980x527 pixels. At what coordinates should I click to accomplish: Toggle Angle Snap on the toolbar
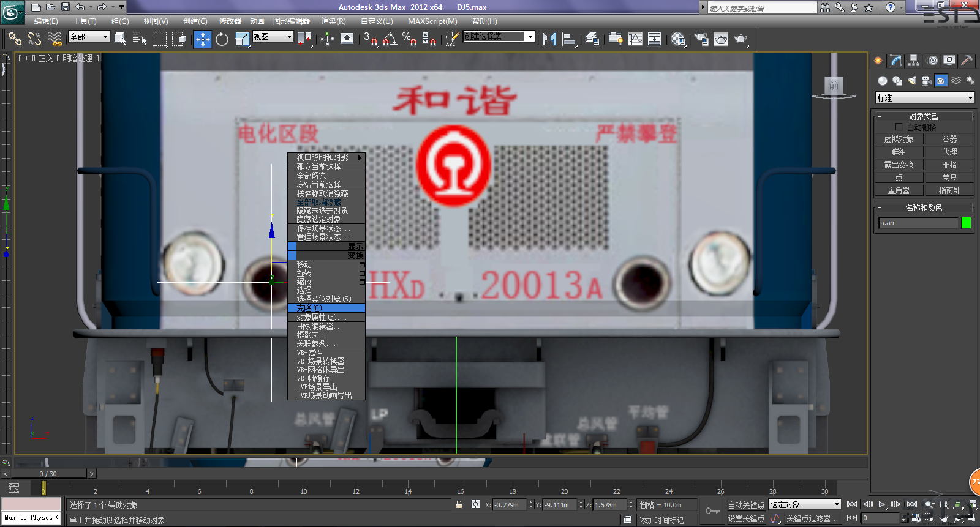390,39
